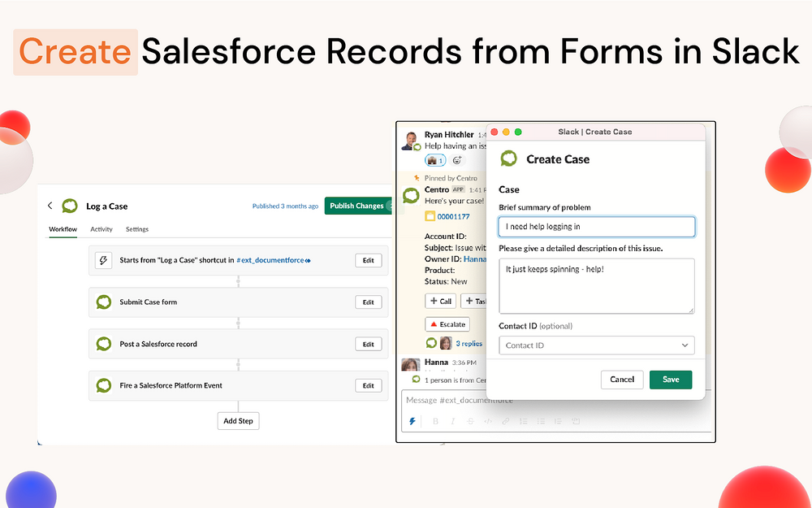Screen dimensions: 812x508
Task: Click the Centro icon on Post a Salesforce record step
Action: tap(104, 344)
